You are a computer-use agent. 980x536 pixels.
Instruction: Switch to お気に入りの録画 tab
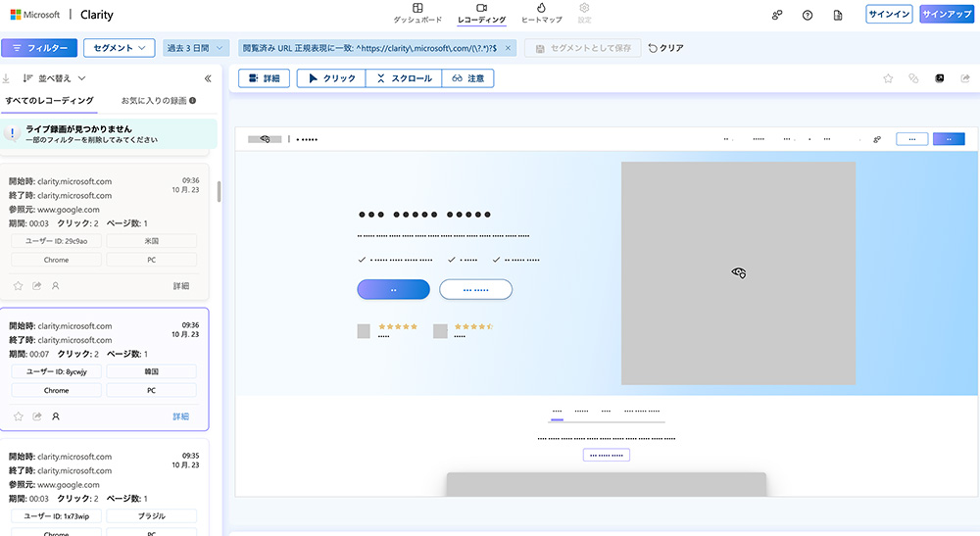tap(158, 100)
